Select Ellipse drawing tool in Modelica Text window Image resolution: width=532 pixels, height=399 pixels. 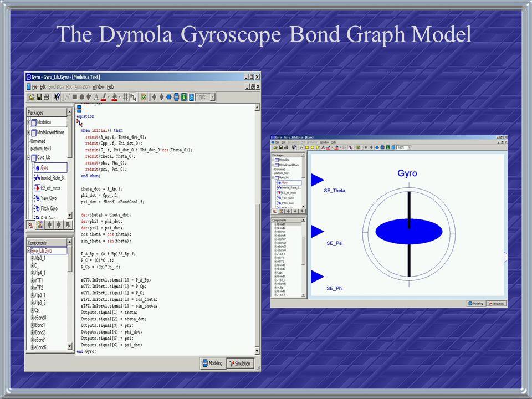tap(82, 97)
